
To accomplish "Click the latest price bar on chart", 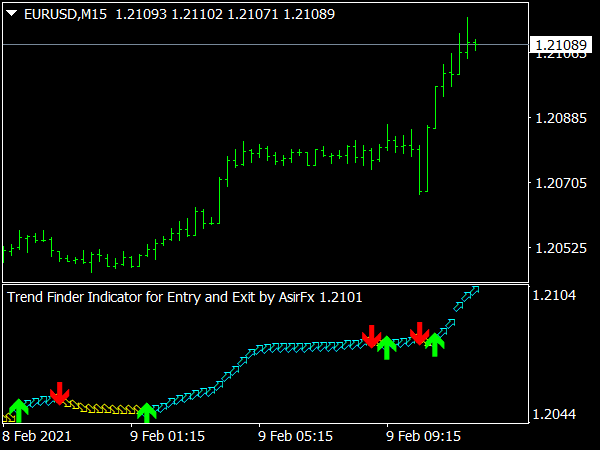I will coord(476,44).
